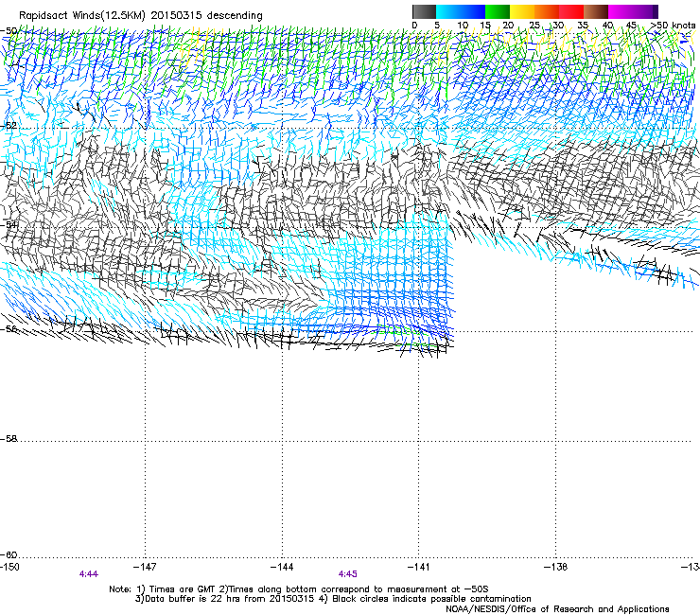Click the red 30-35 knots legend segment

pyautogui.click(x=571, y=11)
